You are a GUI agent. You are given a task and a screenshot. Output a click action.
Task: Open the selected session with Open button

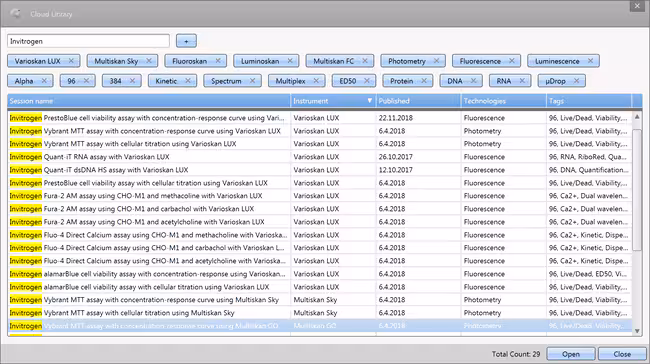(x=571, y=354)
